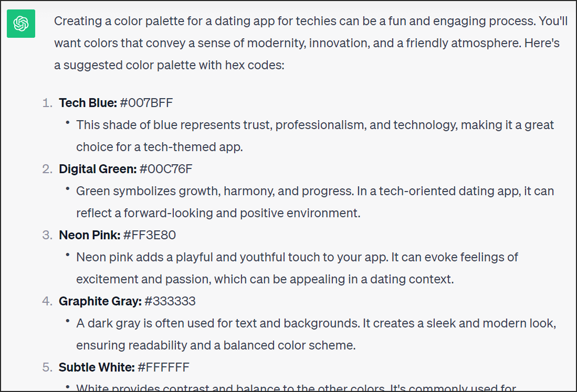Click list number 3 marker
Screen dimensions: 577x392
tap(47, 235)
